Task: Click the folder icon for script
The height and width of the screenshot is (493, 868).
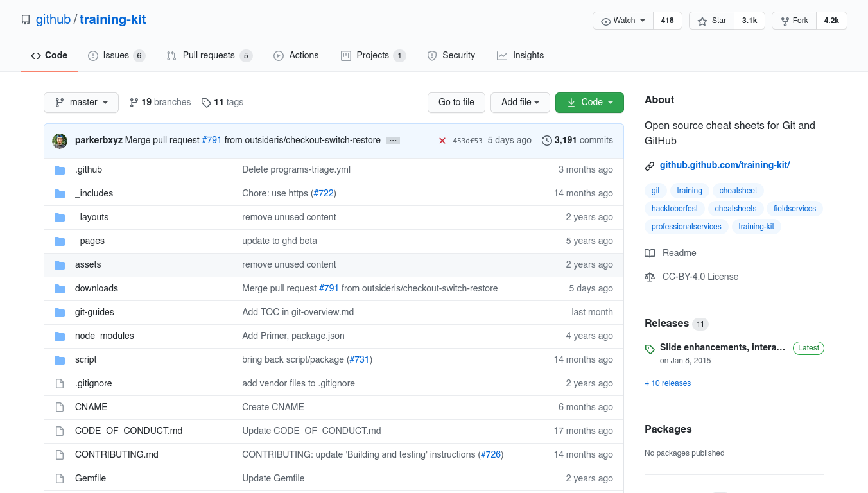Action: [60, 359]
